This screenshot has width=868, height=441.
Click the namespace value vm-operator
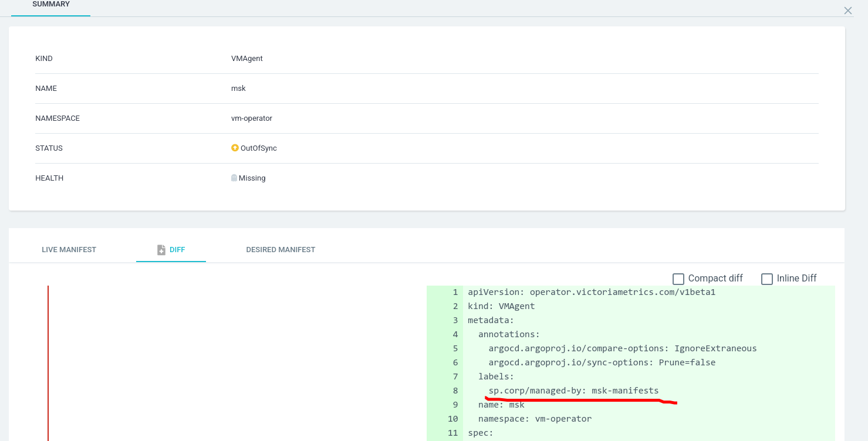coord(251,118)
